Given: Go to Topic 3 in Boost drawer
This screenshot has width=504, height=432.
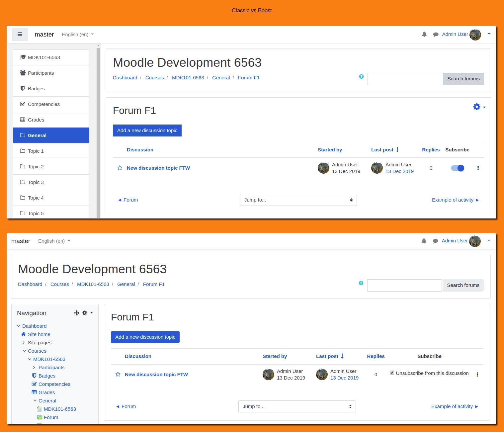Looking at the screenshot, I should pyautogui.click(x=51, y=182).
